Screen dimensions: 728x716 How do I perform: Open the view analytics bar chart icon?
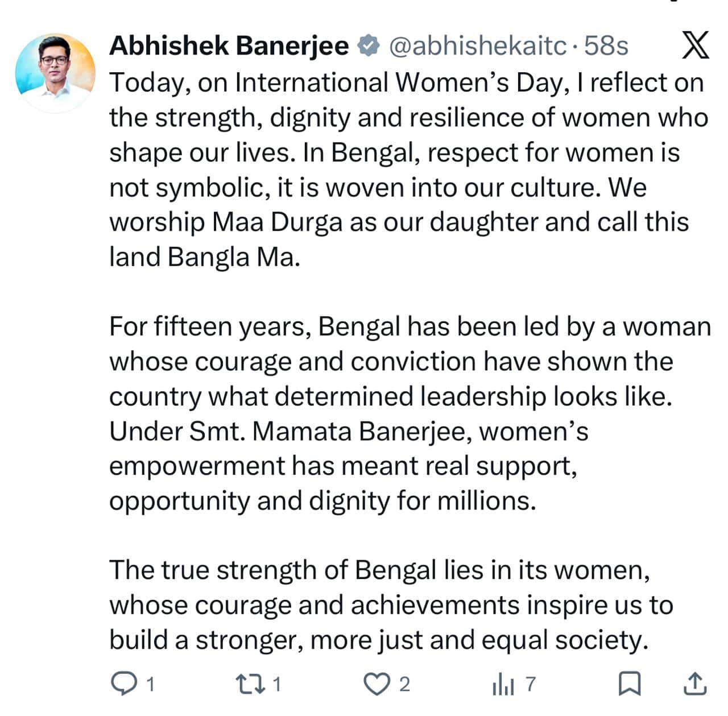pos(503,684)
